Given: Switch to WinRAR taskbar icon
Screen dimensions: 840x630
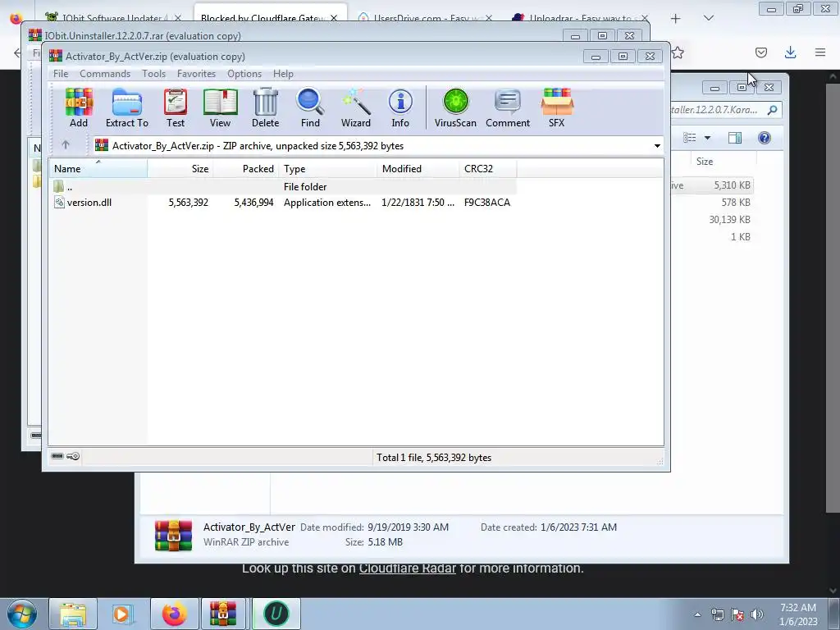Looking at the screenshot, I should (x=223, y=614).
